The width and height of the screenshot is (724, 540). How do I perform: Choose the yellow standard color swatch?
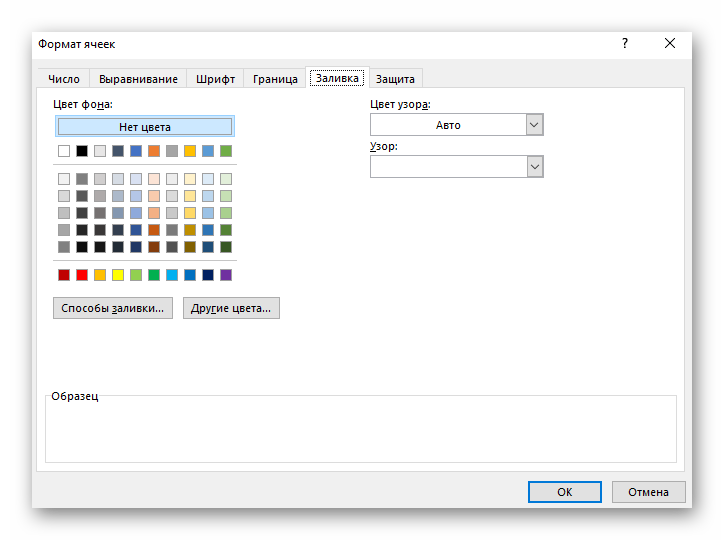118,275
